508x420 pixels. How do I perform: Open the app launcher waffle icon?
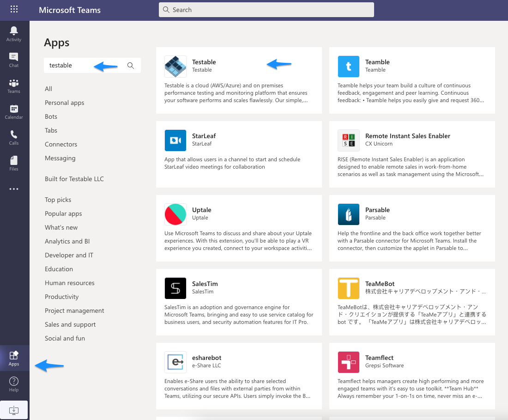click(14, 9)
